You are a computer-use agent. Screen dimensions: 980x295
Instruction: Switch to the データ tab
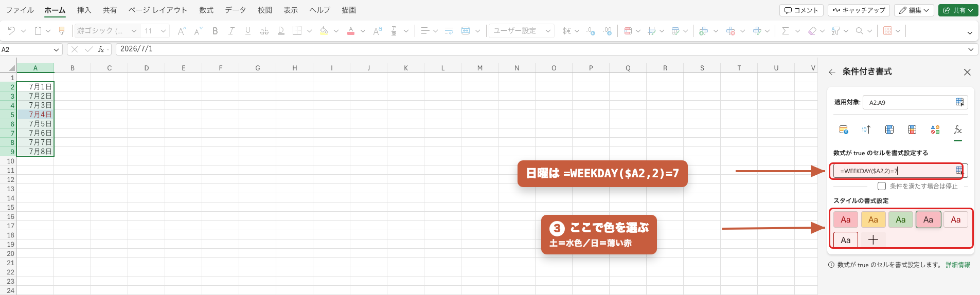click(235, 10)
